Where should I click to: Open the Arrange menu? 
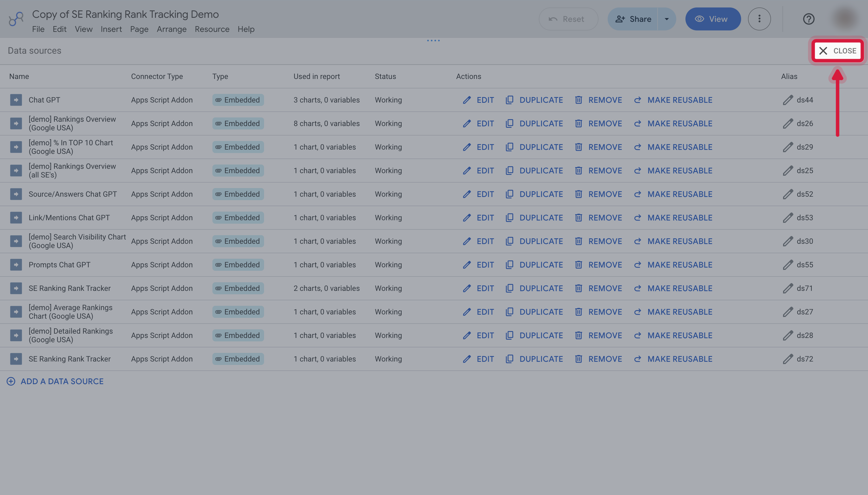point(172,29)
